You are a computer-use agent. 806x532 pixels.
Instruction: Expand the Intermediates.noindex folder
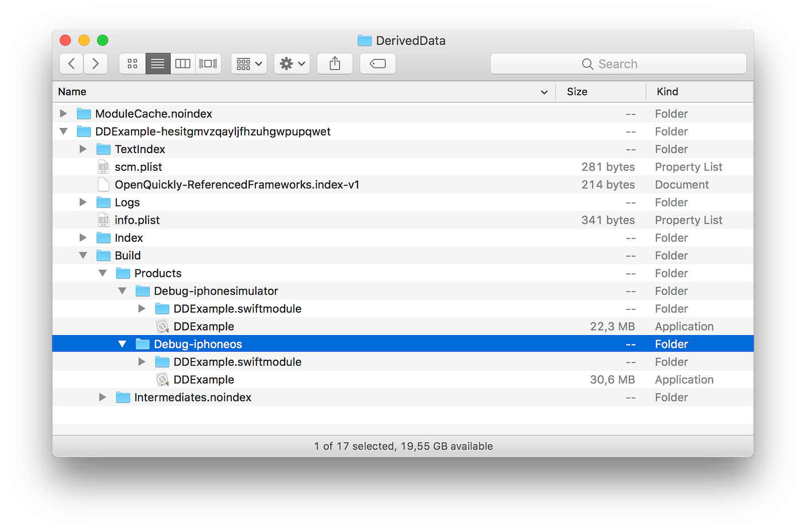(103, 397)
